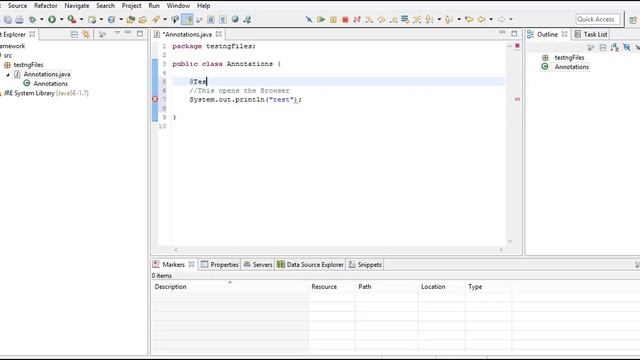
Task: Open the Refactor menu
Action: [x=46, y=6]
